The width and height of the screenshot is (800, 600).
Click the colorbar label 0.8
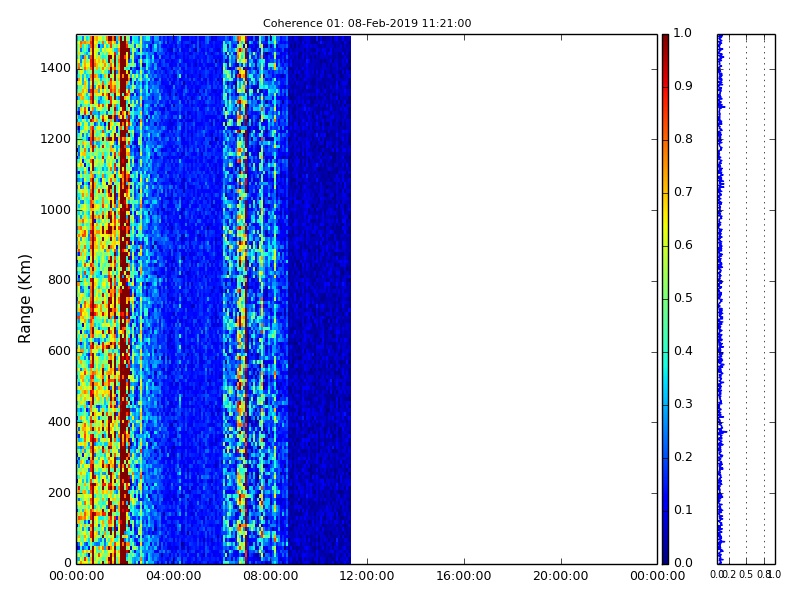point(683,139)
